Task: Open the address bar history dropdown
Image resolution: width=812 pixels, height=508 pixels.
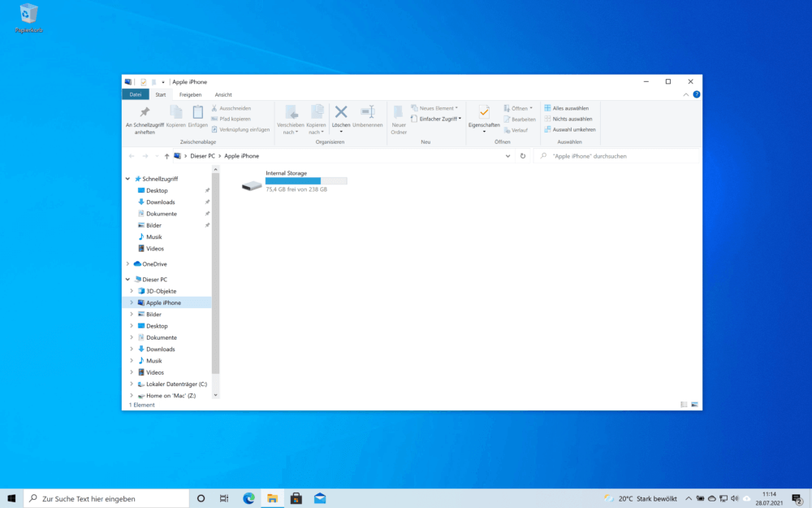Action: click(x=508, y=156)
